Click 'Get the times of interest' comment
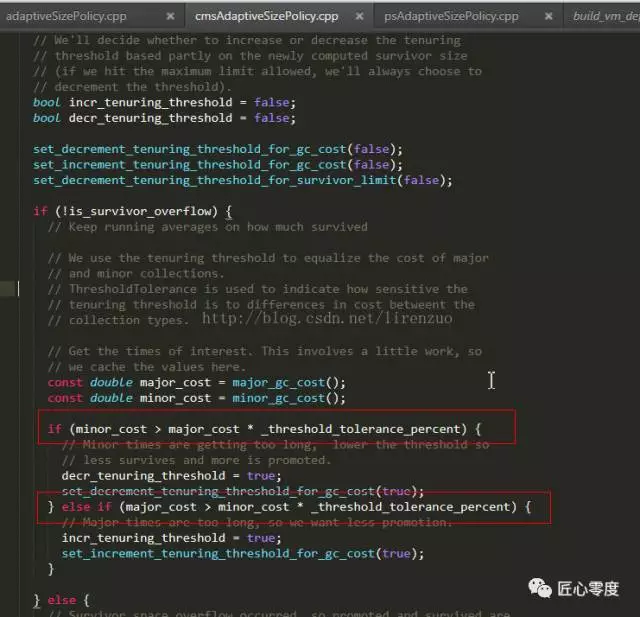640x617 pixels. tap(264, 351)
